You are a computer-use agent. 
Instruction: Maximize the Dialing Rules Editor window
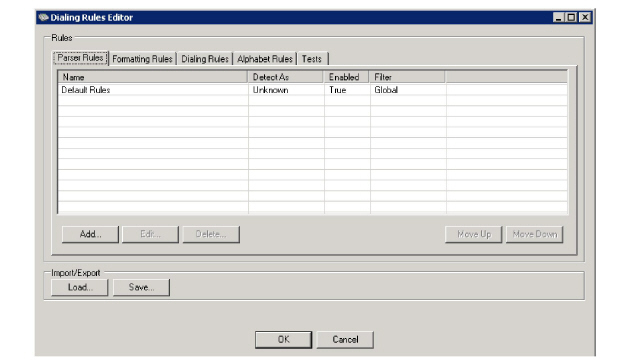[572, 18]
